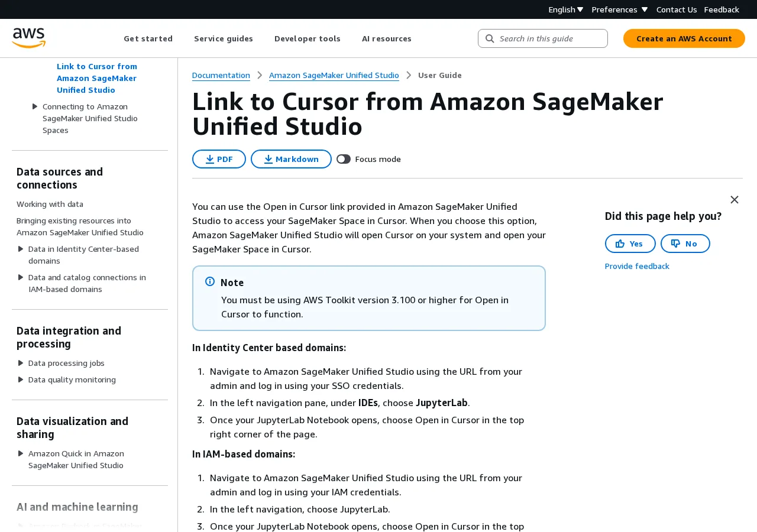Click Create an AWS Account button
Screen dimensions: 757x532
684,38
